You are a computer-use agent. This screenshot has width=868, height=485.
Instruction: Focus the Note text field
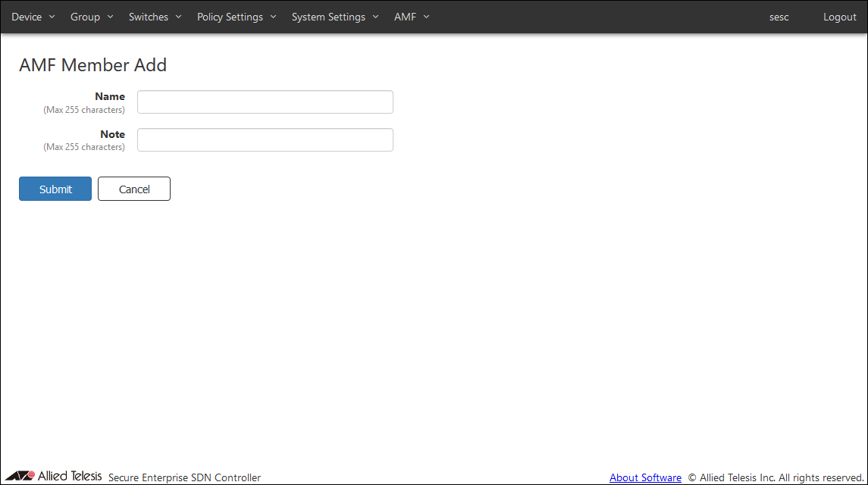(x=265, y=140)
